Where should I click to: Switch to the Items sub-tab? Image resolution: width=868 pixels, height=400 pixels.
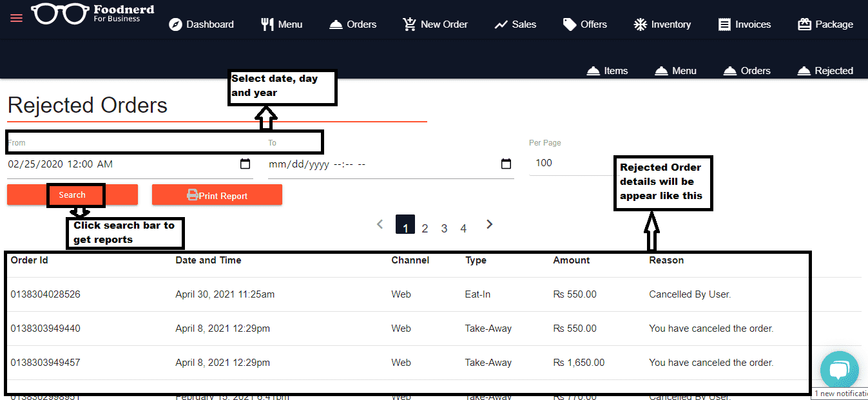[x=607, y=71]
